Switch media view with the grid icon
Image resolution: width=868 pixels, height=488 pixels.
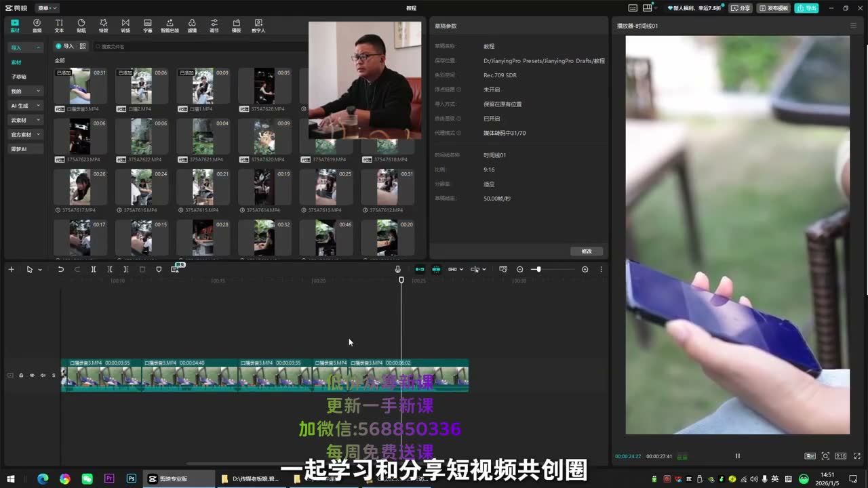(x=83, y=46)
